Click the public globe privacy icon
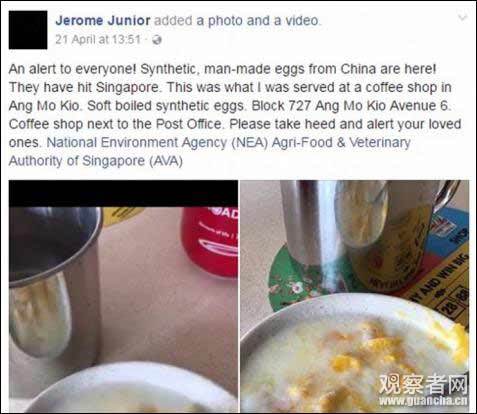The width and height of the screenshot is (477, 414). (x=157, y=40)
